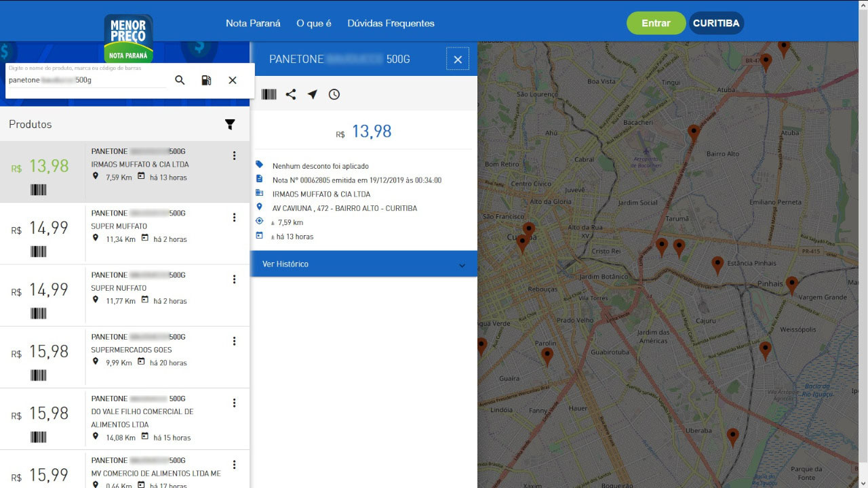Viewport: 868px width, 488px height.
Task: Get directions with navigation arrow icon
Action: click(313, 94)
